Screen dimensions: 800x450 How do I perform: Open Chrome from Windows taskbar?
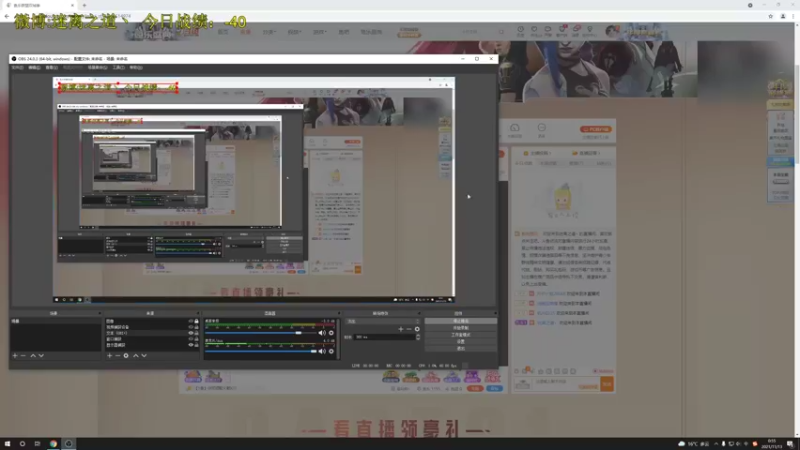(x=53, y=443)
